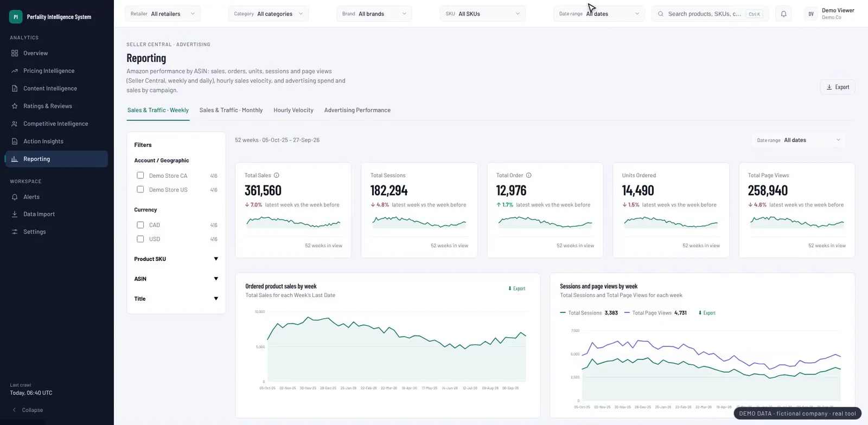Toggle Total Sessions legend series

589,313
